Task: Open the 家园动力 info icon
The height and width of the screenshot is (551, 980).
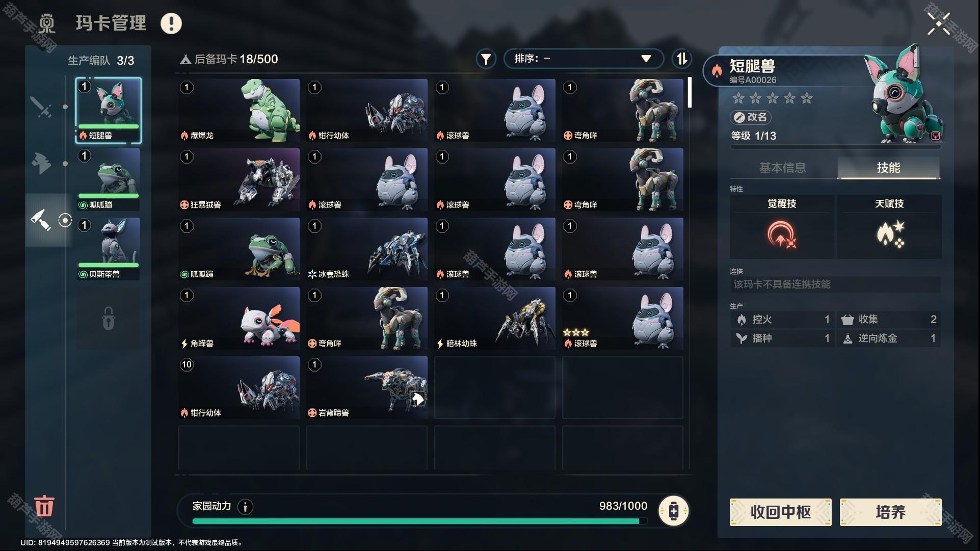Action: tap(245, 507)
